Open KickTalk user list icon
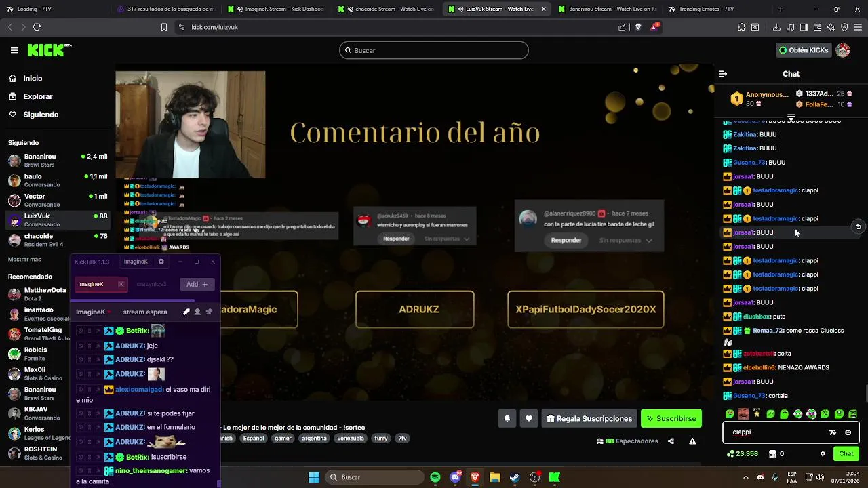 pyautogui.click(x=197, y=312)
